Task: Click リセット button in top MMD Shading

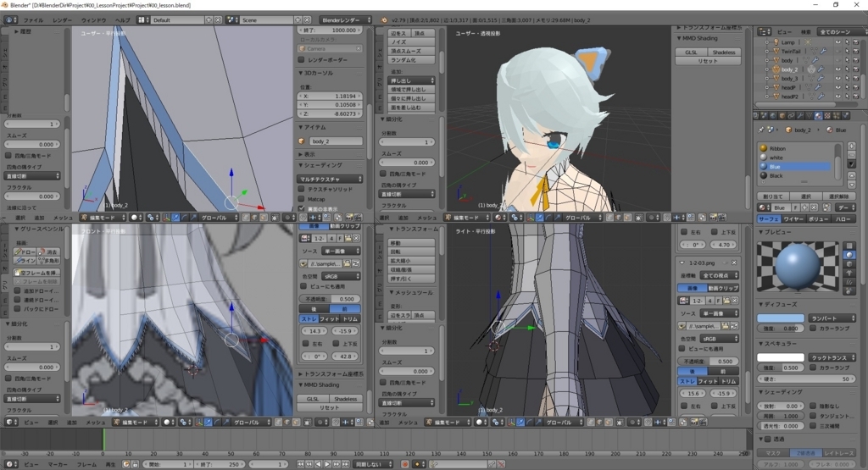Action: click(x=708, y=61)
